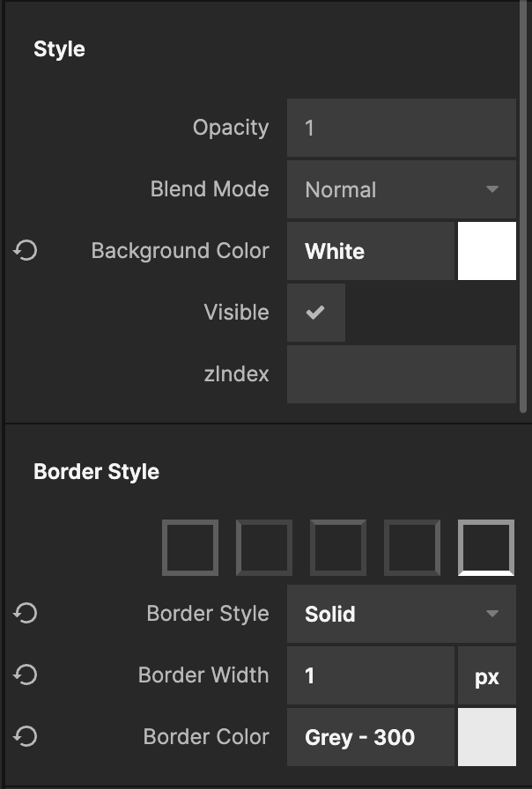Expand the Border Style Solid dropdown

click(x=401, y=614)
